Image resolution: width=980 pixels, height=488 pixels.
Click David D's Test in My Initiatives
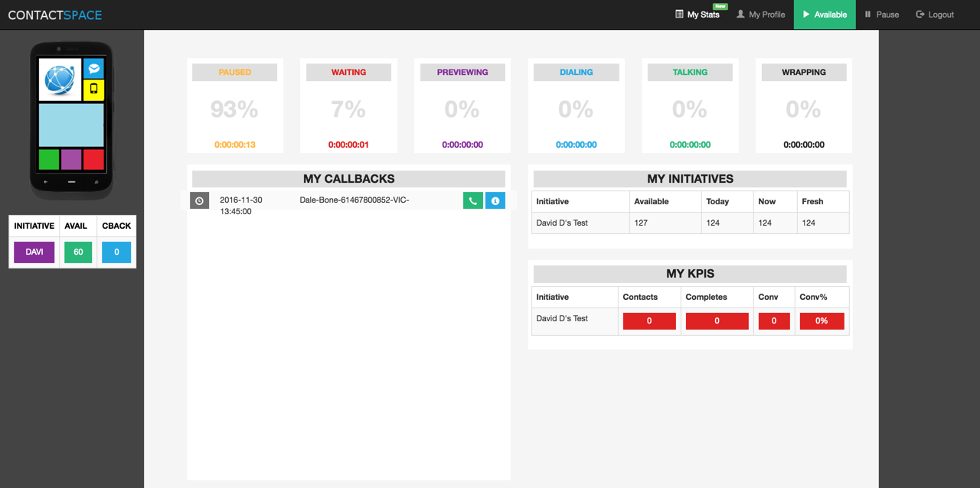[x=562, y=223]
